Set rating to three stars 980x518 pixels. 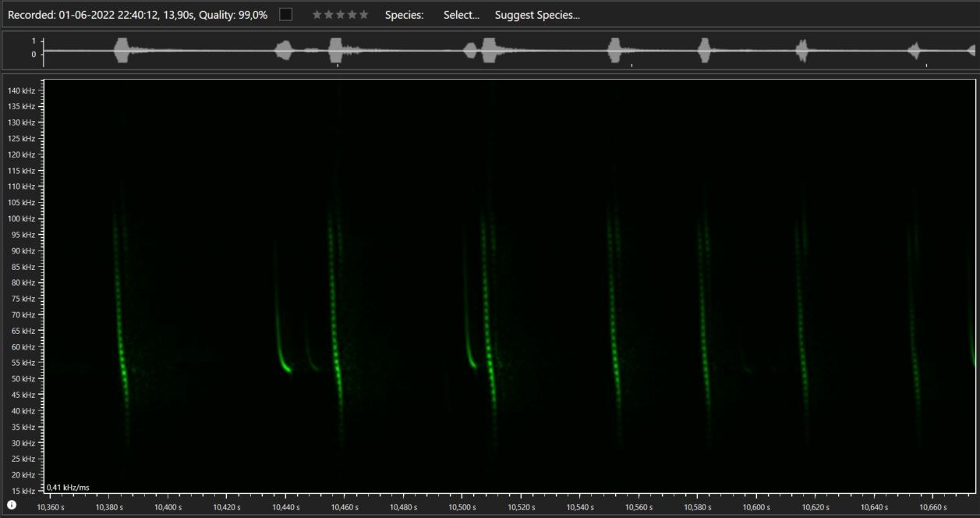click(x=340, y=15)
